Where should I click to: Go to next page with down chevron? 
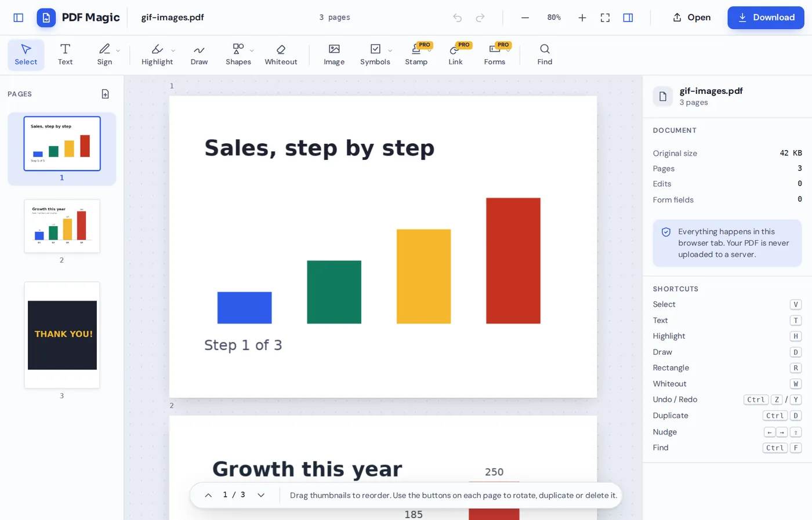point(261,495)
